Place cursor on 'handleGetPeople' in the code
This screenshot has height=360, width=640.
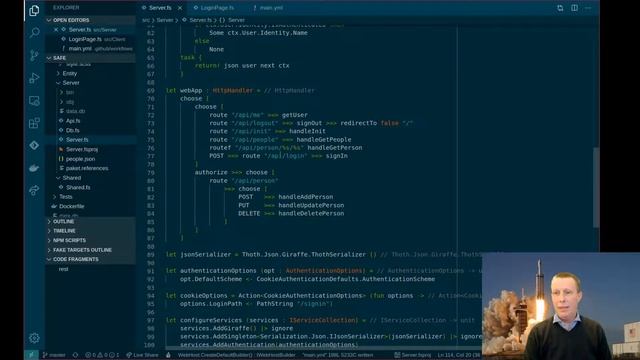[x=324, y=140]
